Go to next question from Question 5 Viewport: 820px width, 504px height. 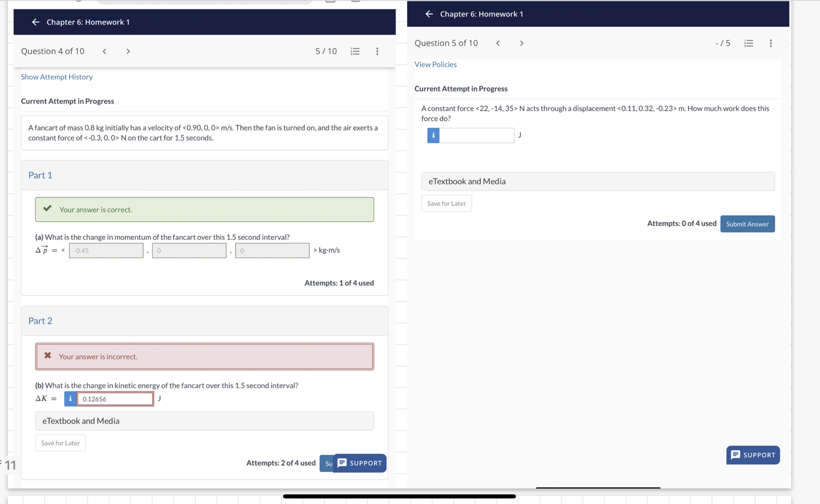coord(522,43)
